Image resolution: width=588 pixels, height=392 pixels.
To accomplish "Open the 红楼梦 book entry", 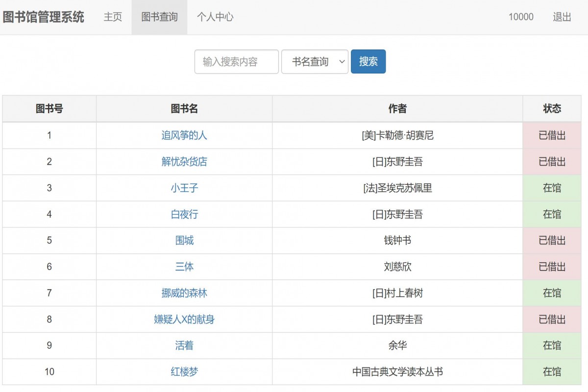I will [184, 371].
